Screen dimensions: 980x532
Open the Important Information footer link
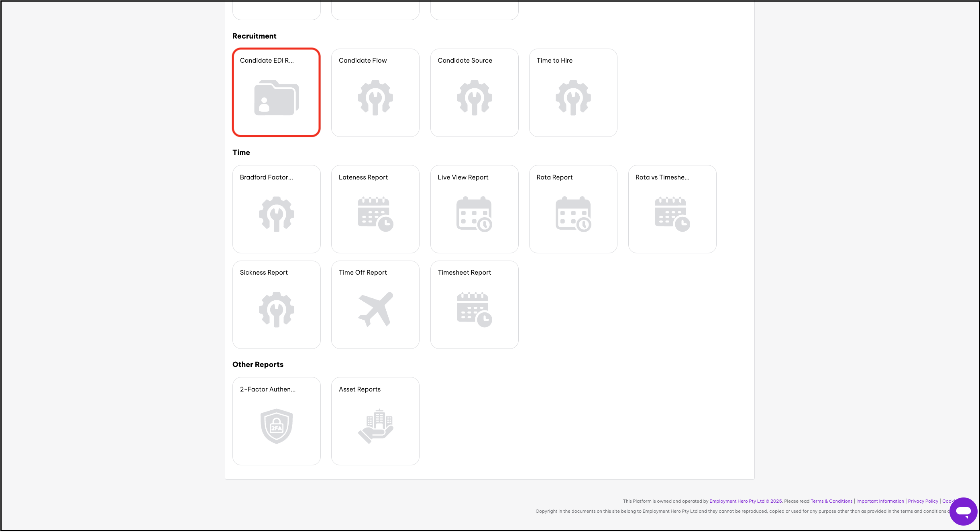click(880, 501)
